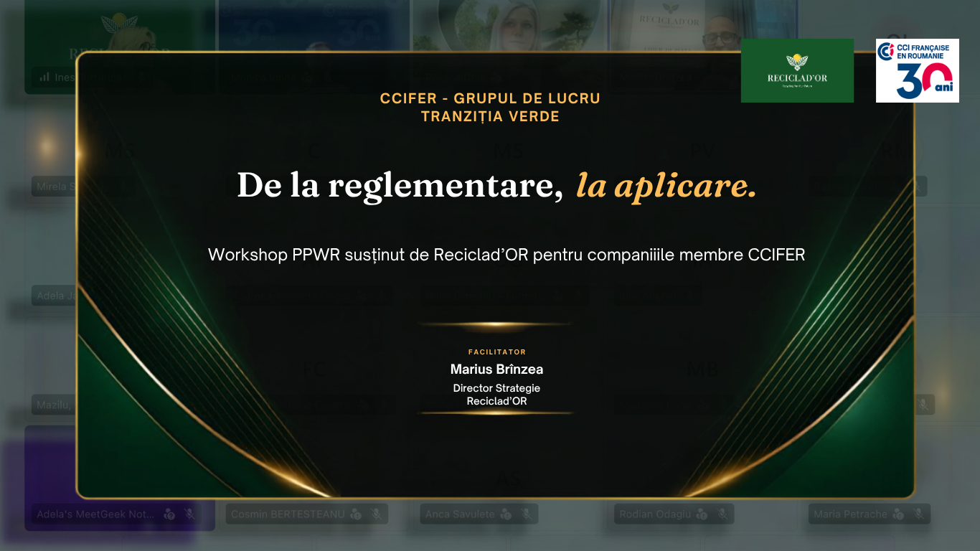The height and width of the screenshot is (551, 980).
Task: Click participant status icon next to Cosmin BERTESTEANU
Action: 356,514
